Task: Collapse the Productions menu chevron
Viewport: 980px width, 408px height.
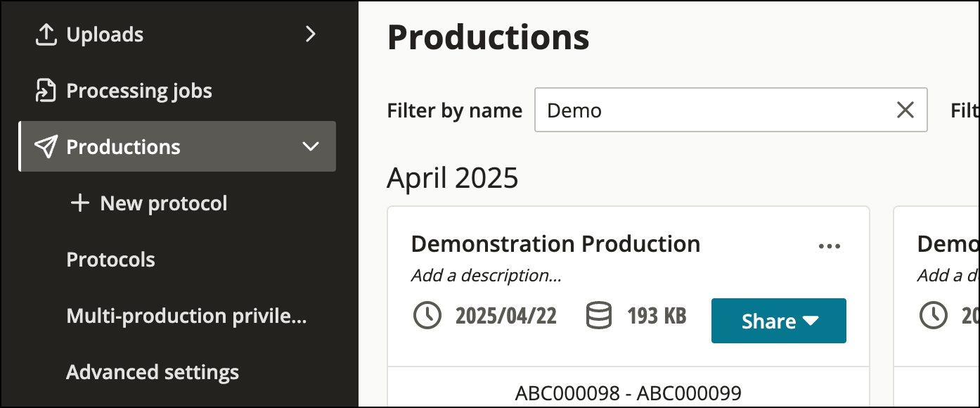Action: 311,146
